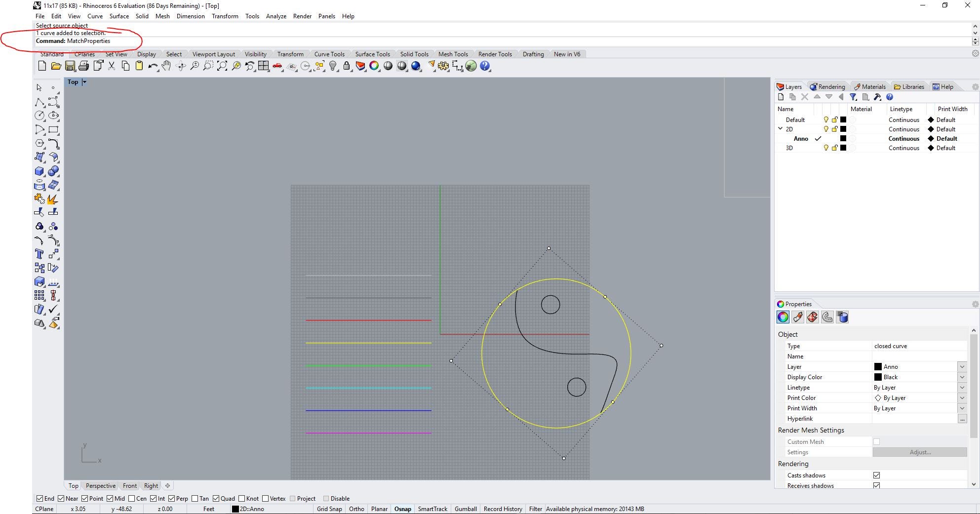Click the red car Set View icon
980x514 pixels.
tap(277, 66)
